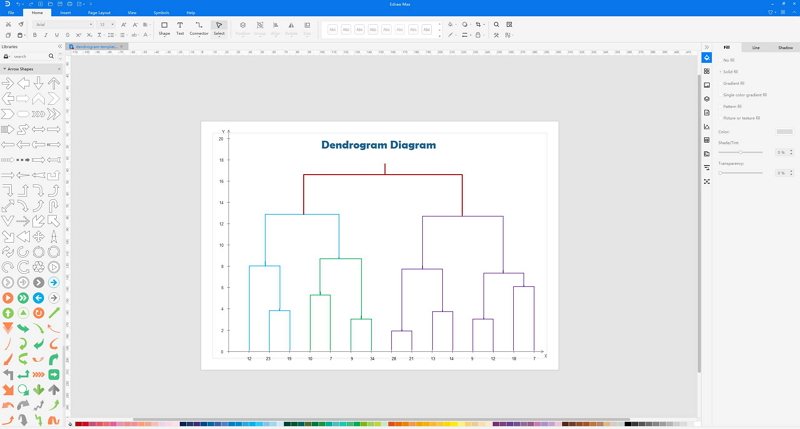
Task: Collapse the Libraries panel with double chevron
Action: coord(60,46)
